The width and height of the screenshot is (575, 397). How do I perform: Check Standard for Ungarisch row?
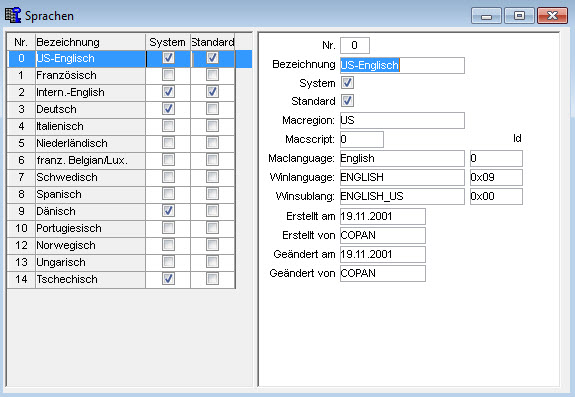tap(212, 262)
